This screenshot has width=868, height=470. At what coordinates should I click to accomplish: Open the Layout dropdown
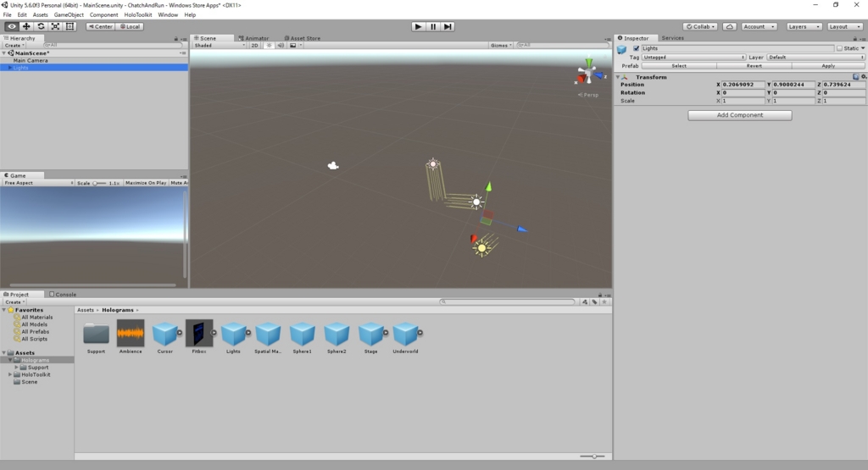click(845, 26)
